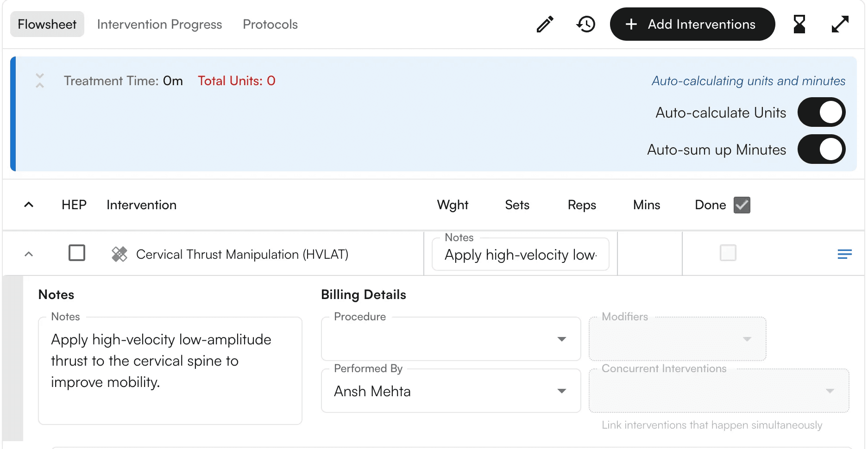Click the pencil edit icon
Viewport: 868px width, 449px height.
click(x=545, y=25)
